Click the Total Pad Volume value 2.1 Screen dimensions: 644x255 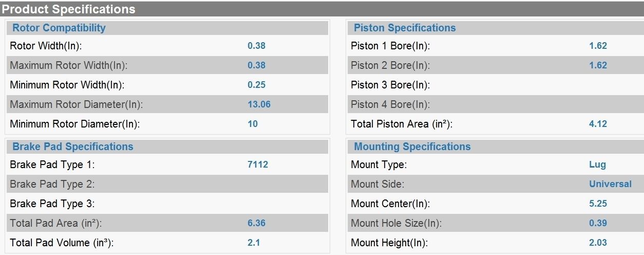254,243
